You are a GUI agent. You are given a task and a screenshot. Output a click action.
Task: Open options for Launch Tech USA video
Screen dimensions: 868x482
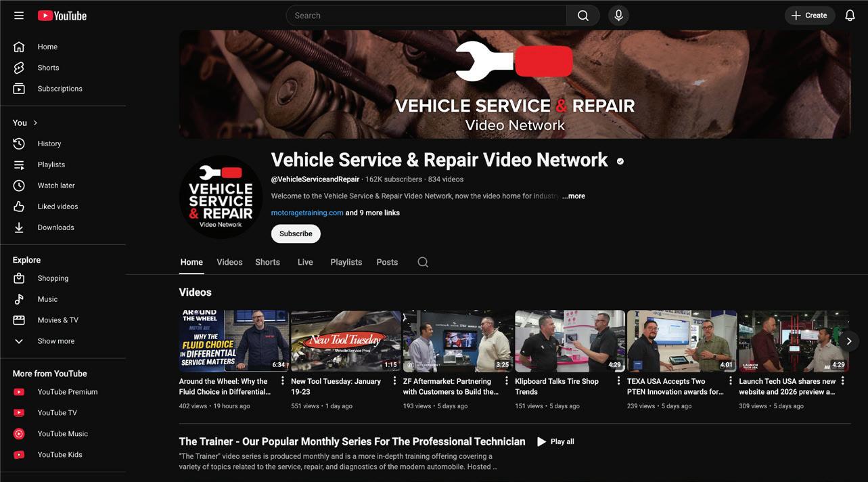pyautogui.click(x=843, y=381)
